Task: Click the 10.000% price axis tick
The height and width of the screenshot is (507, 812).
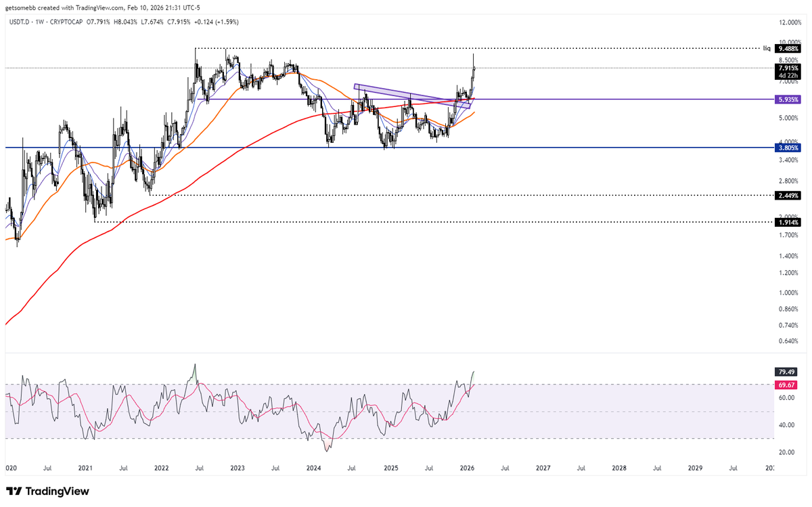Action: click(790, 41)
